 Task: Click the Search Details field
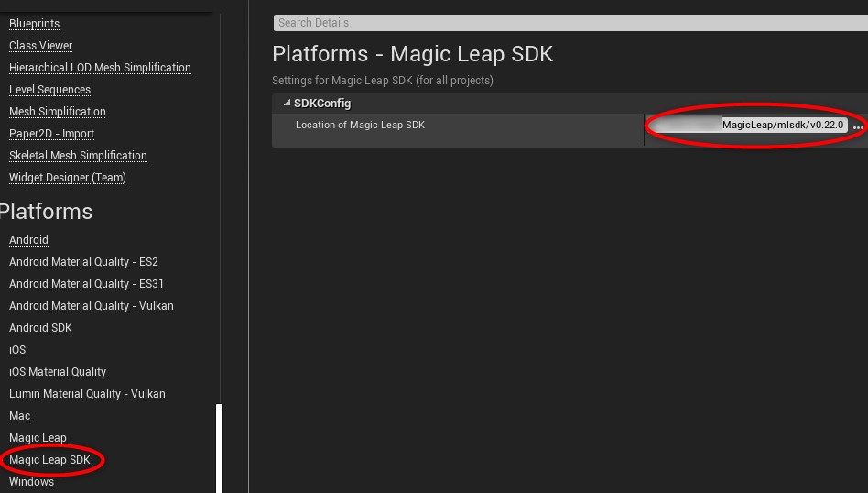[570, 23]
